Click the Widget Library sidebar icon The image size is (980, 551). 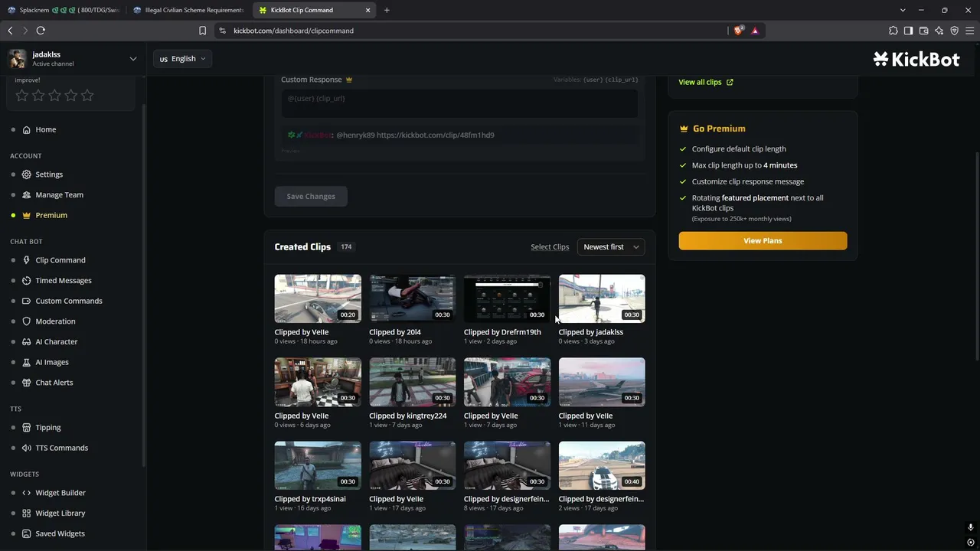[x=27, y=514]
